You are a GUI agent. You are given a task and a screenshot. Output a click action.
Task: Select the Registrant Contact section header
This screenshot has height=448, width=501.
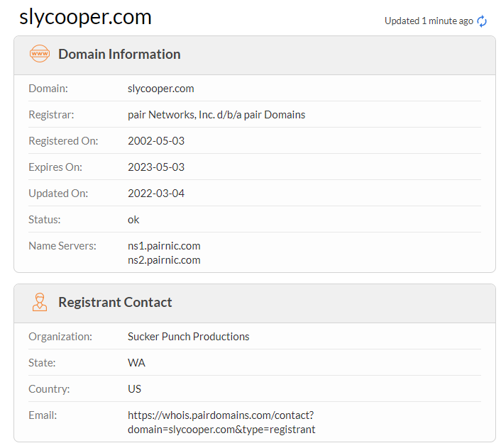pyautogui.click(x=115, y=302)
